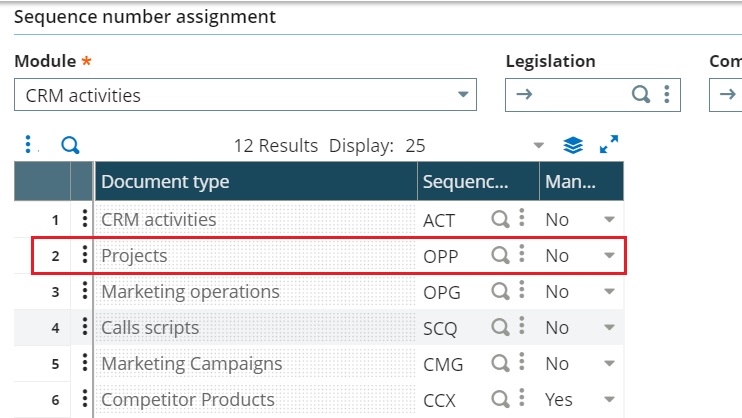Viewport: 742px width, 418px height.
Task: Click the Sequence column header
Action: (x=478, y=181)
